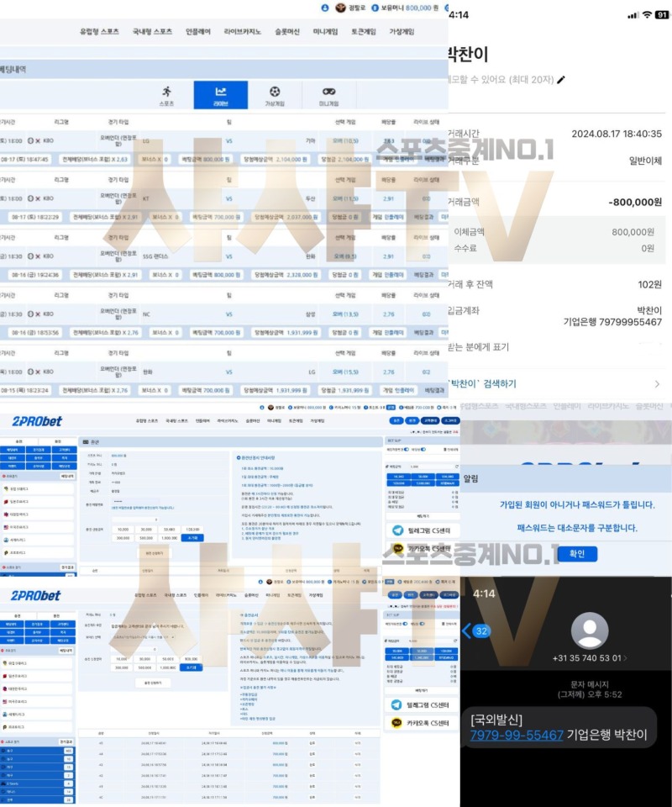Switch to the 가상게임 soccer-ball tab
This screenshot has width=672, height=807.
275,95
